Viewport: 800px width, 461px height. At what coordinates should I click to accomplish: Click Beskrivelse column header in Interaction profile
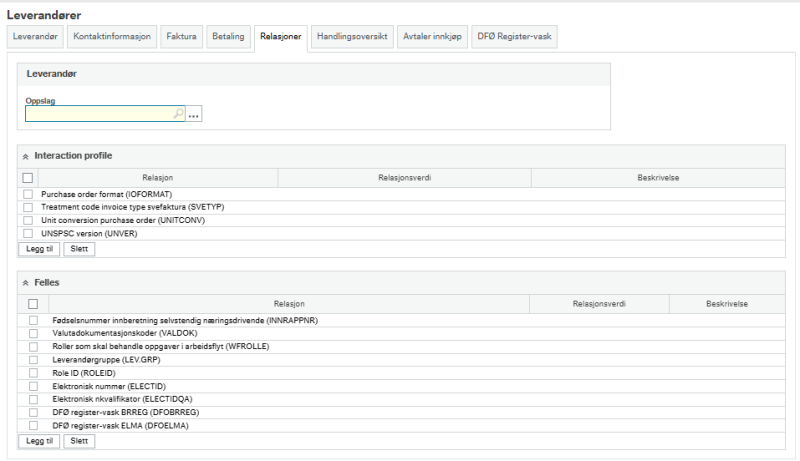658,178
